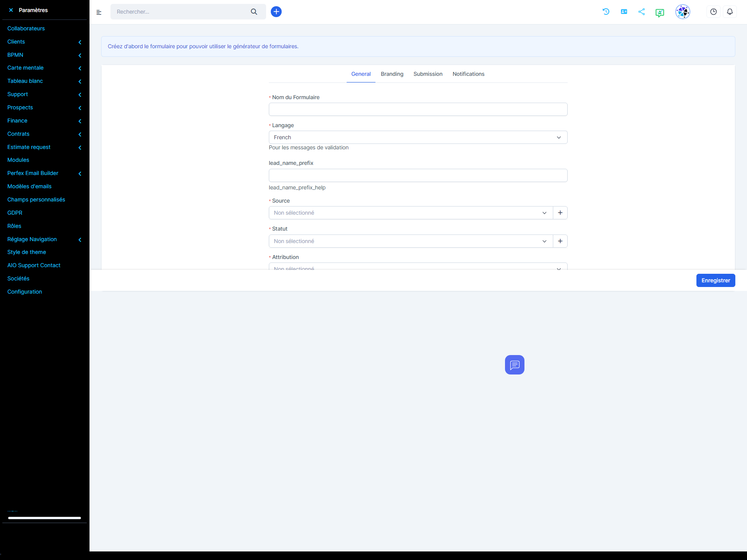Screen dimensions: 747x560
Task: Expand the Prospects sidebar menu
Action: click(x=44, y=107)
